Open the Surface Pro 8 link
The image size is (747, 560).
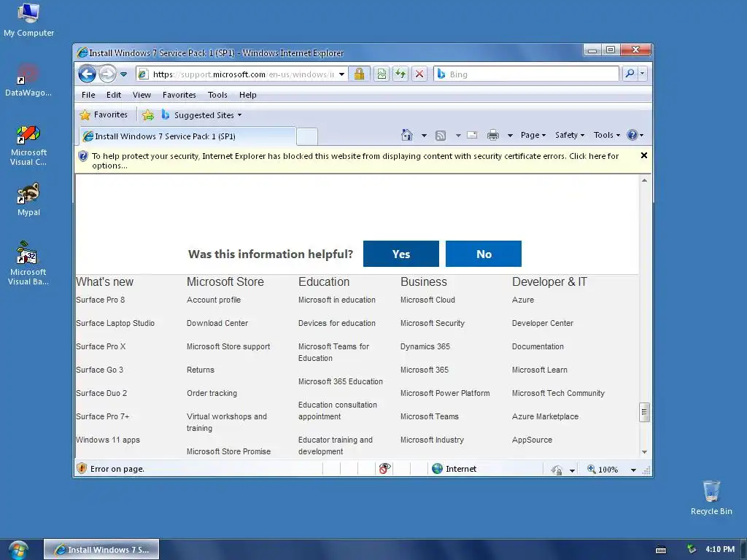(100, 300)
